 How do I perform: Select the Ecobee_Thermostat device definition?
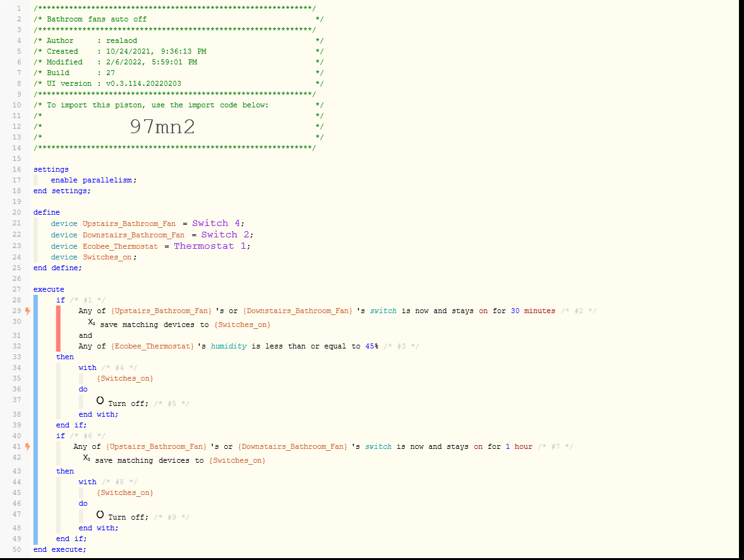click(x=120, y=246)
